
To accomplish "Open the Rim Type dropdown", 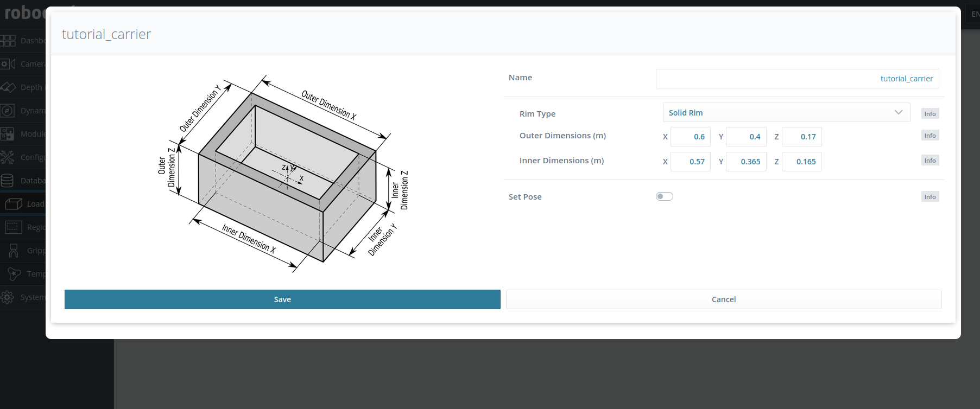I will click(786, 113).
